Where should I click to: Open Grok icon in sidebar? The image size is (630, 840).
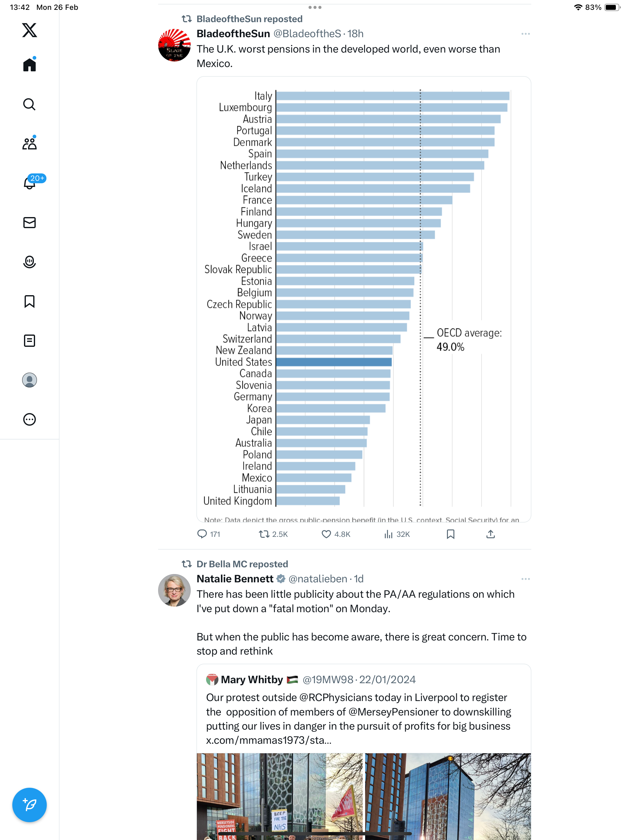[x=29, y=262]
